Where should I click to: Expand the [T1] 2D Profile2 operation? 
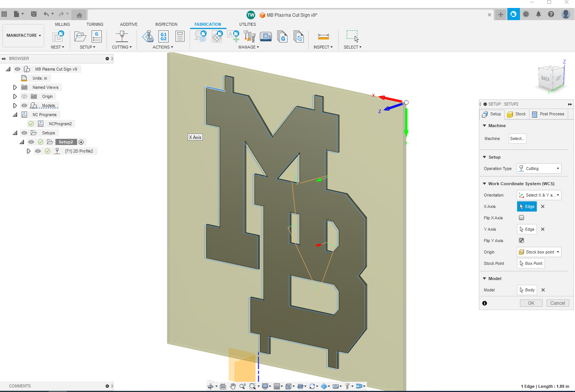click(29, 151)
